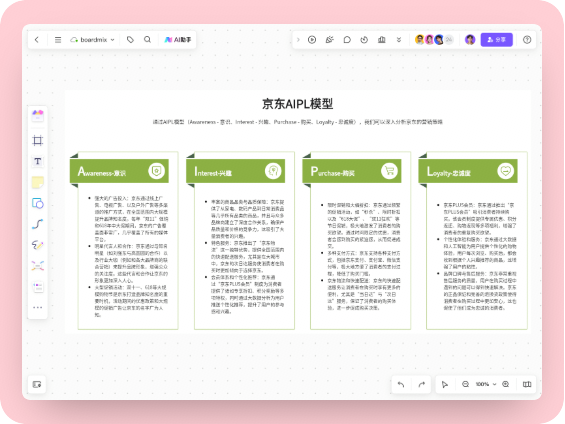Screen dimensions: 565x424
Task: Click the collaborator avatars group
Action: (434, 40)
